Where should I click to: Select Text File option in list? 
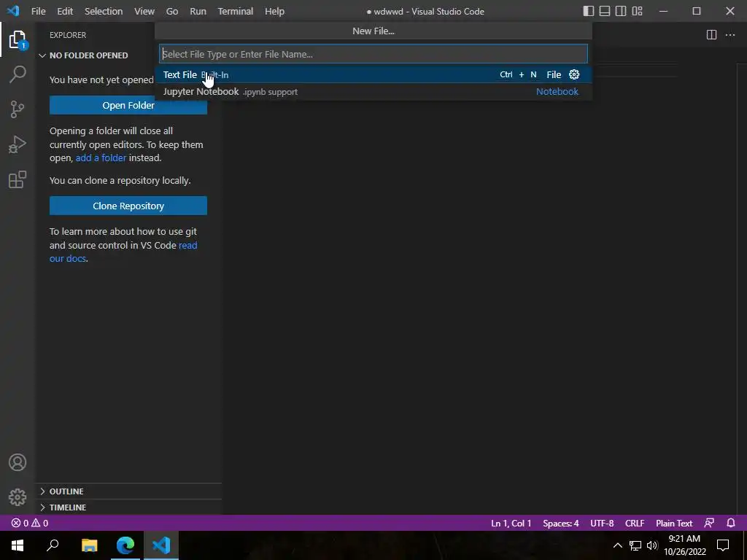point(373,74)
